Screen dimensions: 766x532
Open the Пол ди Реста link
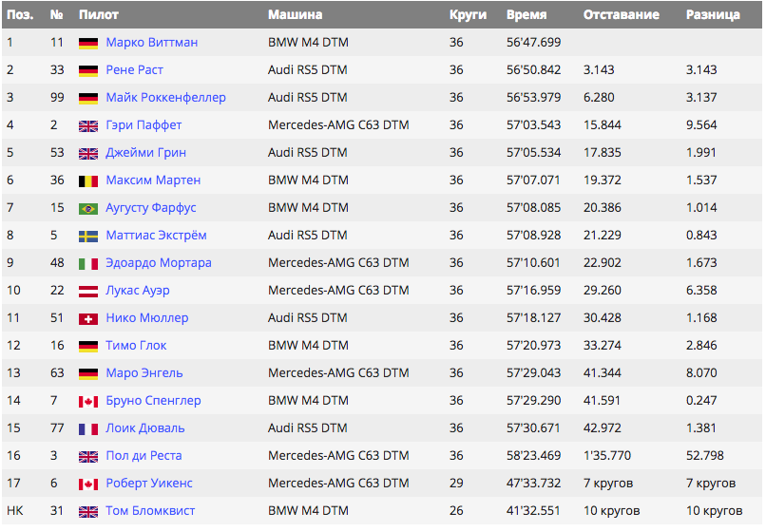pos(144,456)
